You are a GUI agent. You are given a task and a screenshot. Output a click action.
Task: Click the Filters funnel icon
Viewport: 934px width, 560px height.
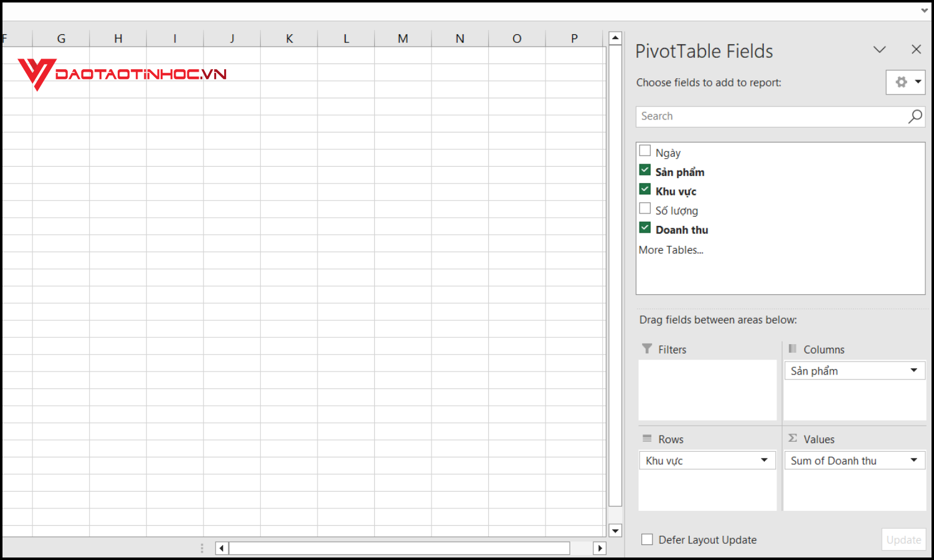[647, 349]
